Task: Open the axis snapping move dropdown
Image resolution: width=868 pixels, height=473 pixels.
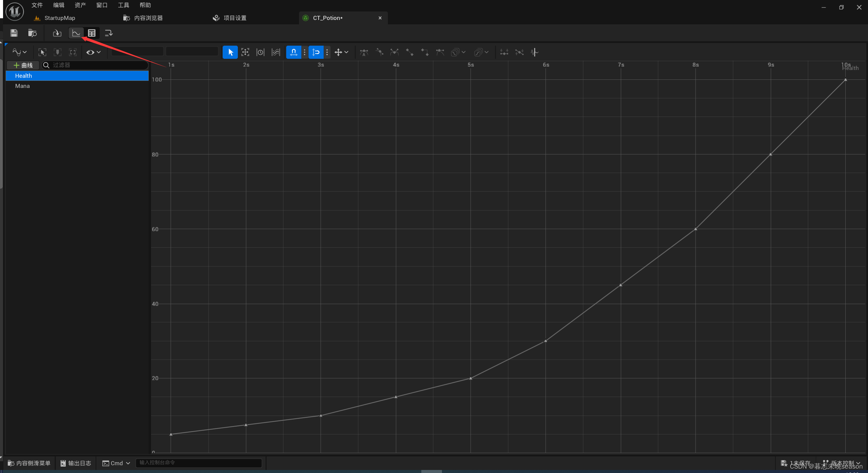Action: pyautogui.click(x=341, y=52)
